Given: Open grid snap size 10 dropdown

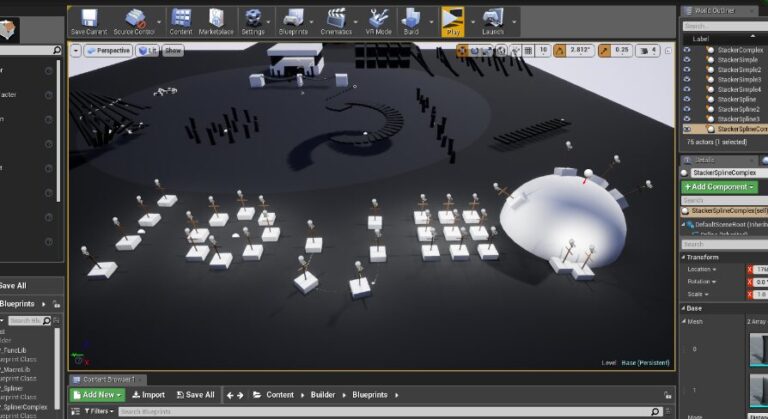Looking at the screenshot, I should pos(543,50).
